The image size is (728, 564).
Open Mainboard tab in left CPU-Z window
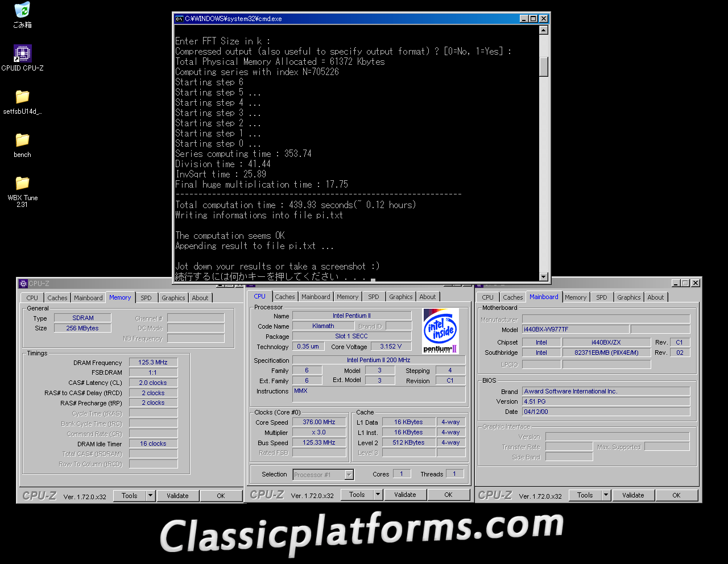coord(89,298)
